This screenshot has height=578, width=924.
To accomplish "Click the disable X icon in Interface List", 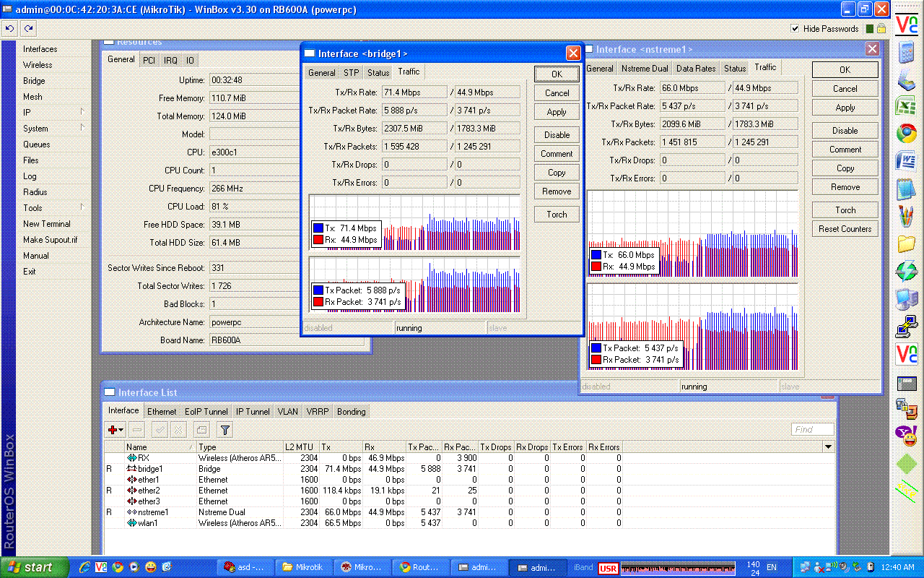I will [x=178, y=430].
